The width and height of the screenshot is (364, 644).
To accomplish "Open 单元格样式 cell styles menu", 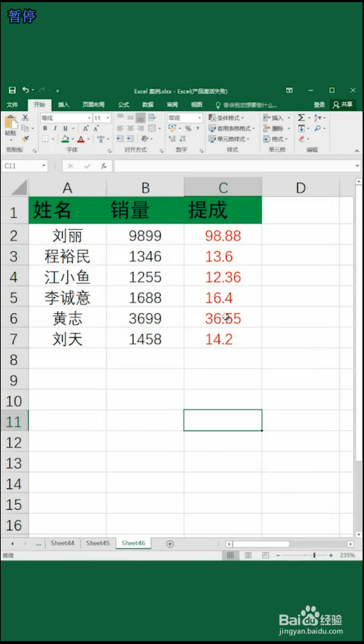I will (229, 139).
